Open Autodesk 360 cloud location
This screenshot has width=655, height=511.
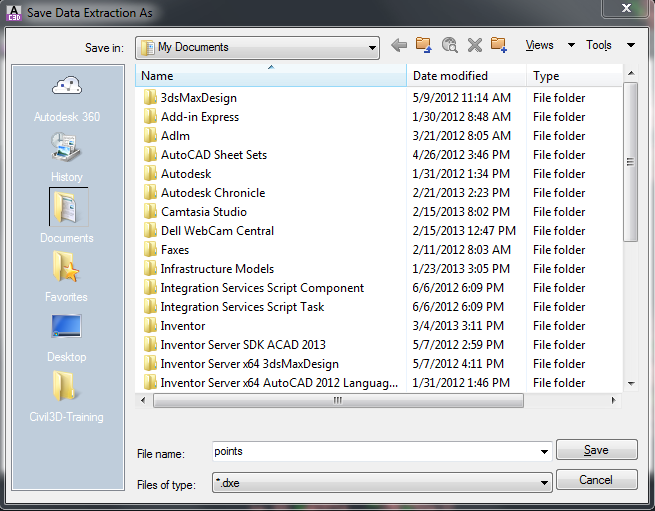click(67, 99)
